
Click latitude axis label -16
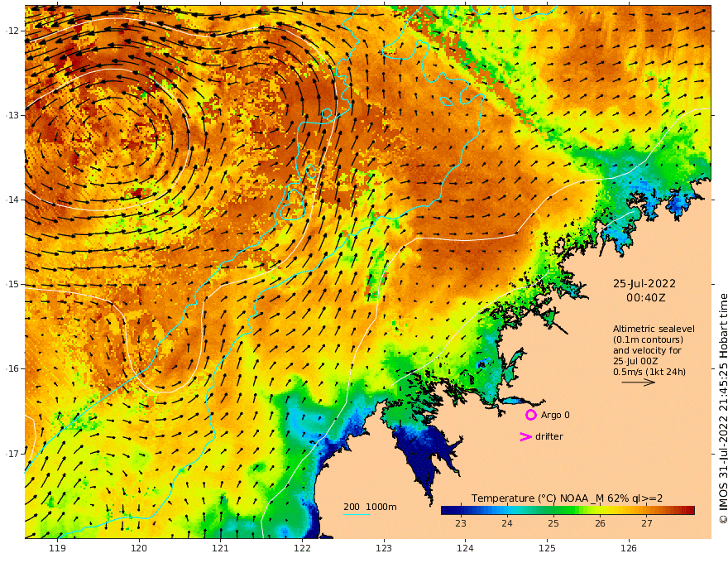12,368
